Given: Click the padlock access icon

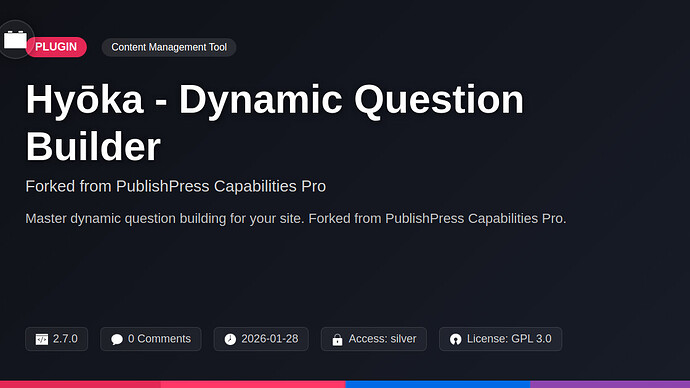Looking at the screenshot, I should (x=338, y=339).
